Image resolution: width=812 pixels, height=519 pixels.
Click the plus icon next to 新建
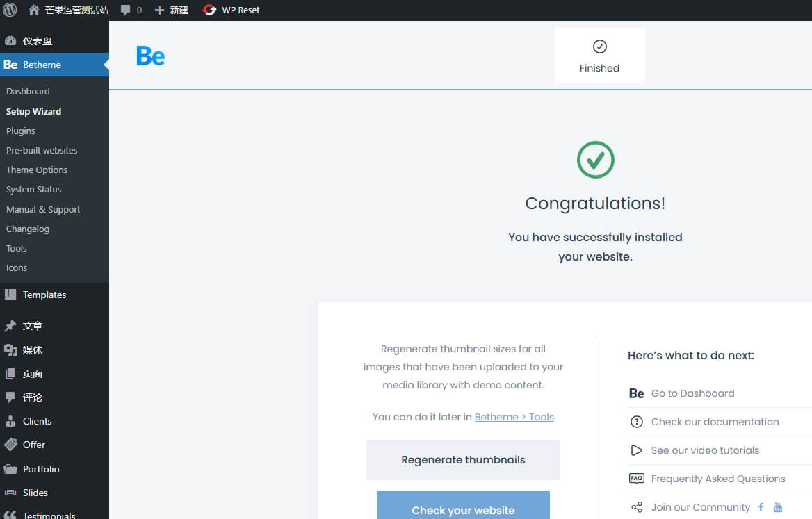coord(159,10)
